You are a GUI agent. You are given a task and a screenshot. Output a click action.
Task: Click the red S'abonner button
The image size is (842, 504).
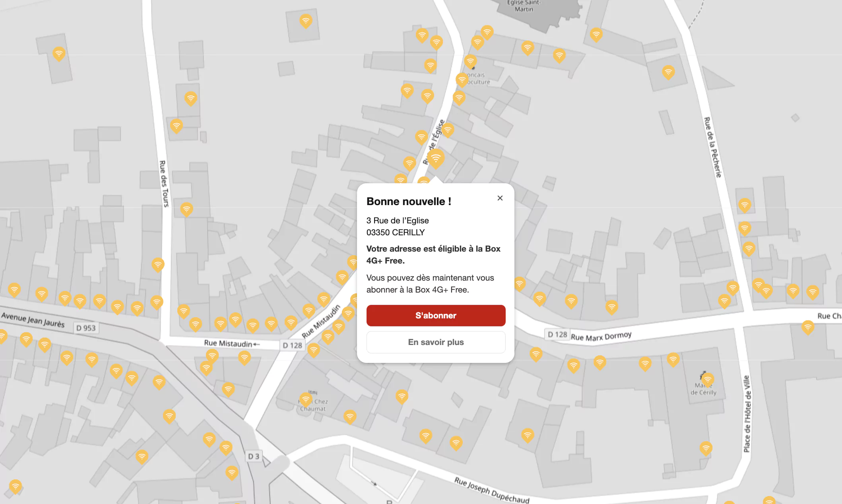(x=436, y=316)
